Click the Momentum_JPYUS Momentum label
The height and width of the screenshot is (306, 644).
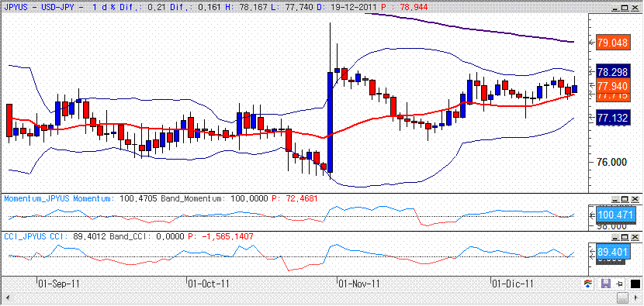[60, 198]
